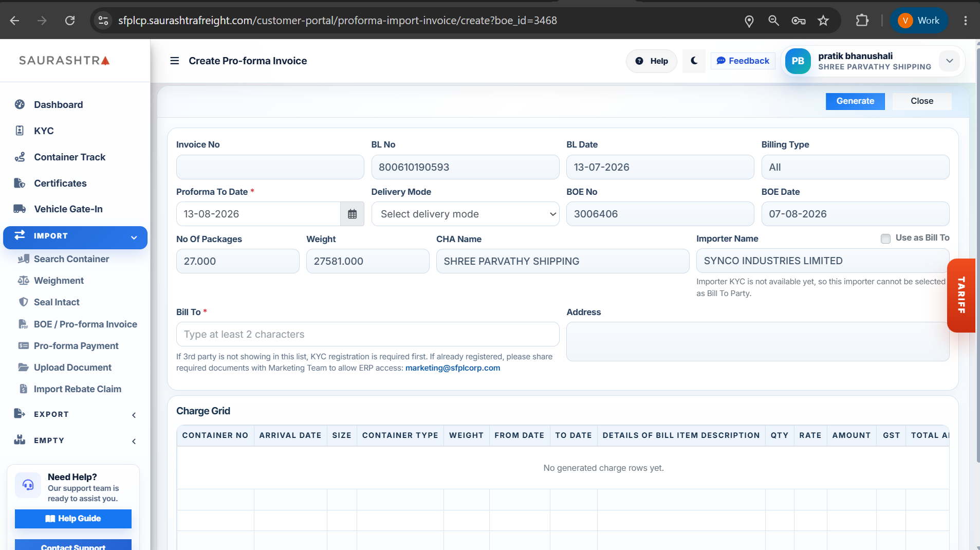Open the Feedback link
This screenshot has height=550, width=980.
tap(743, 61)
